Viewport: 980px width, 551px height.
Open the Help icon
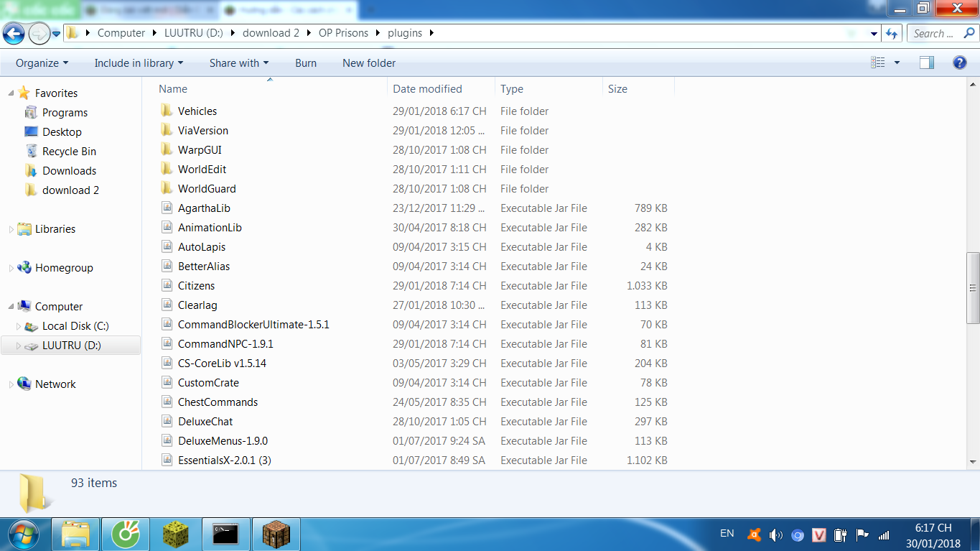(960, 62)
